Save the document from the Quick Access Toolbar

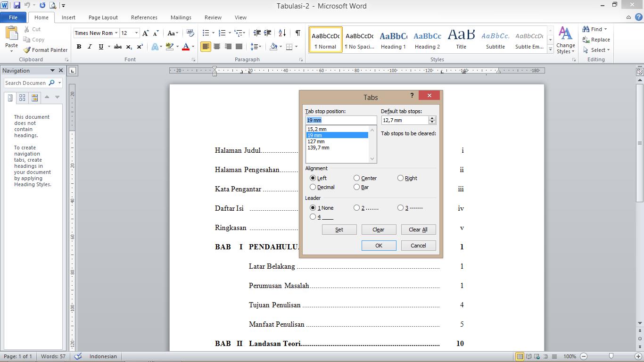(17, 6)
